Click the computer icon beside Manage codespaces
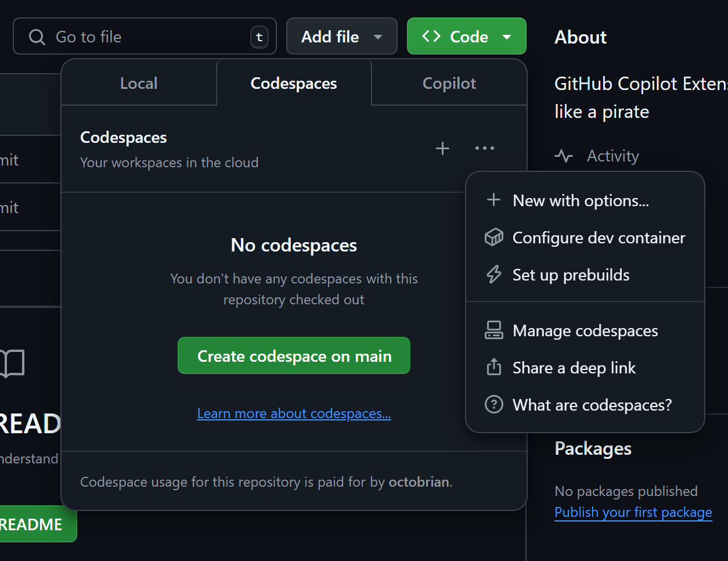The width and height of the screenshot is (728, 561). pyautogui.click(x=493, y=330)
